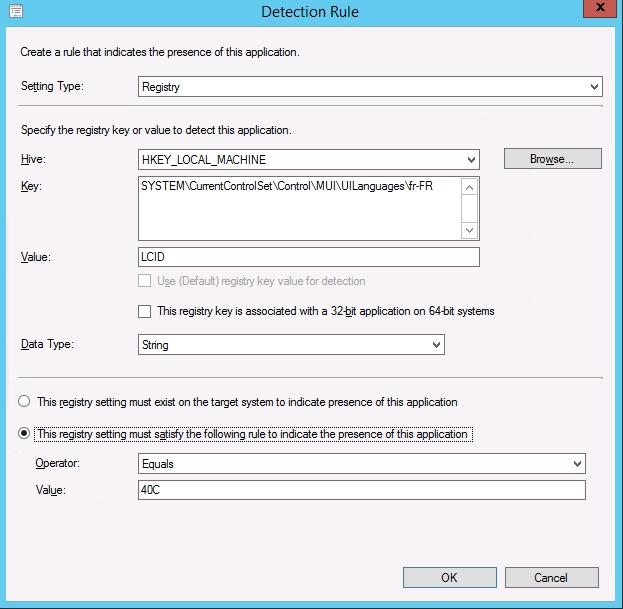Click the Value field containing LCID
This screenshot has height=609, width=623.
(x=309, y=257)
